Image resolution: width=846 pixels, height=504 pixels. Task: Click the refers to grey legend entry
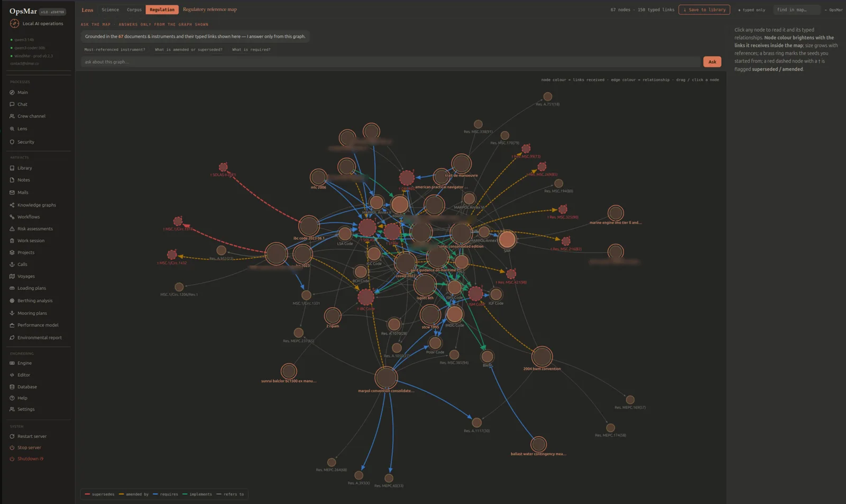(230, 494)
